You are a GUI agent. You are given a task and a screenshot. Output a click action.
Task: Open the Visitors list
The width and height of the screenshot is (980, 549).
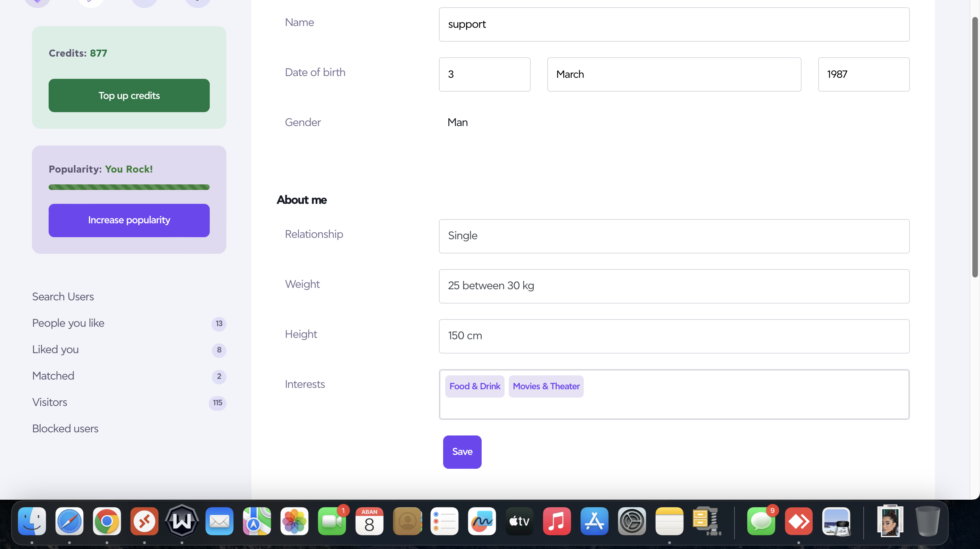(x=50, y=402)
